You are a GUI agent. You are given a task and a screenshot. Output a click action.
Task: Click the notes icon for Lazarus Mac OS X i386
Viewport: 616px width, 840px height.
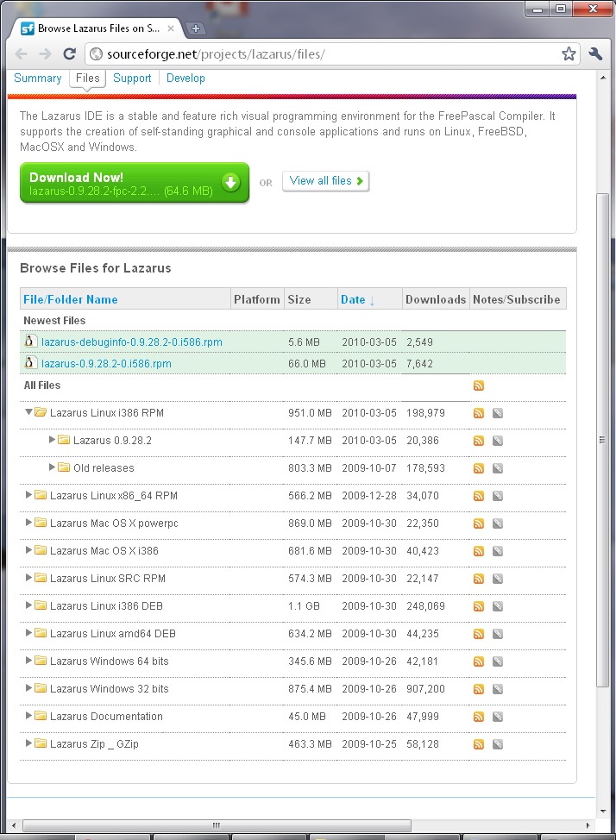[497, 551]
